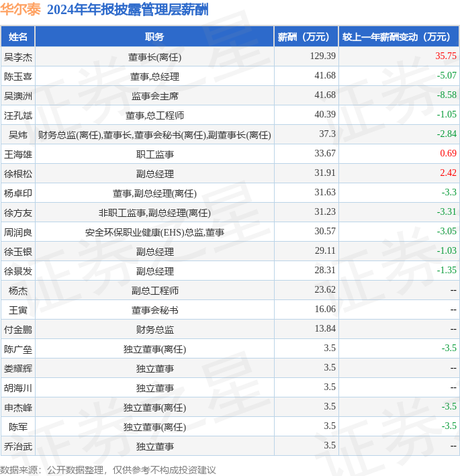Select the salary value 129.39
Viewport: 460px width, 476px height.
click(x=322, y=56)
